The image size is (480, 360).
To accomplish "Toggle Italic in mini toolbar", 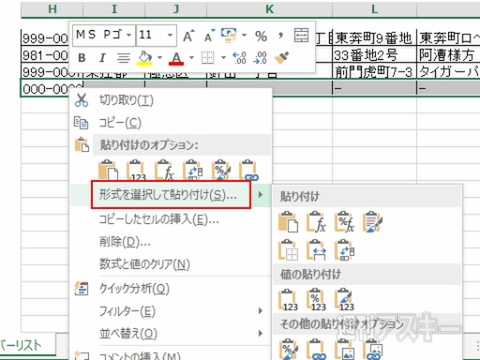I will [102, 58].
